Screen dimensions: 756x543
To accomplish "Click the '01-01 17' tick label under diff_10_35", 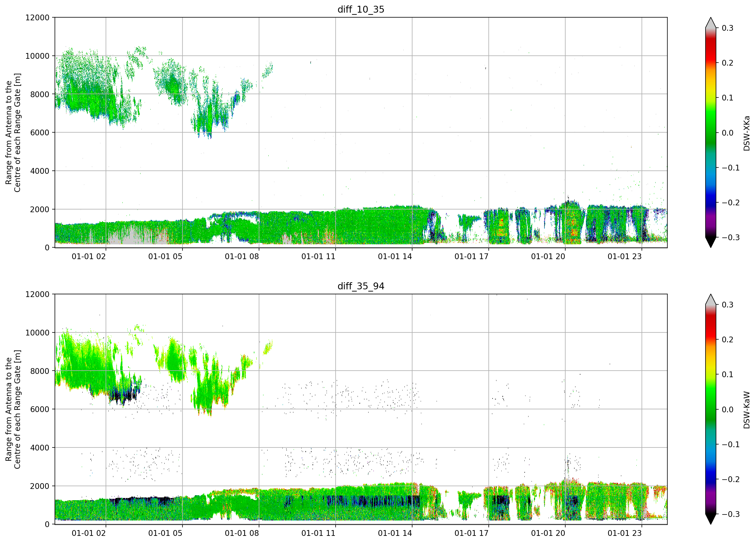I will 471,256.
